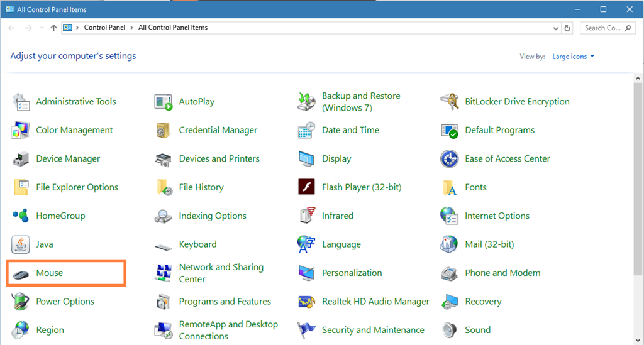Click the Internet Options globe icon
This screenshot has height=345, width=644.
coord(449,216)
